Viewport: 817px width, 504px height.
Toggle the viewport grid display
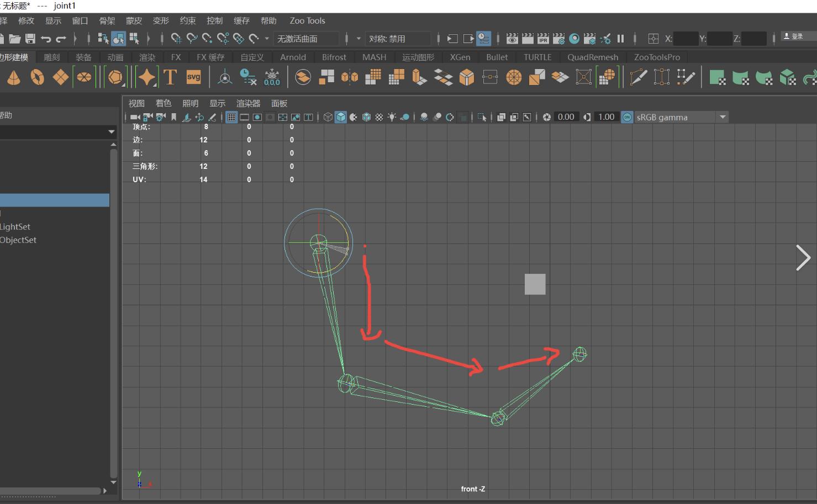pyautogui.click(x=231, y=117)
